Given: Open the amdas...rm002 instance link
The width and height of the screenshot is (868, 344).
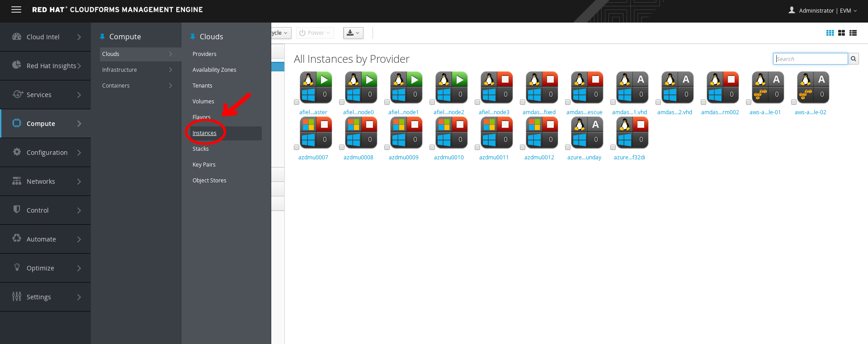Looking at the screenshot, I should 720,112.
